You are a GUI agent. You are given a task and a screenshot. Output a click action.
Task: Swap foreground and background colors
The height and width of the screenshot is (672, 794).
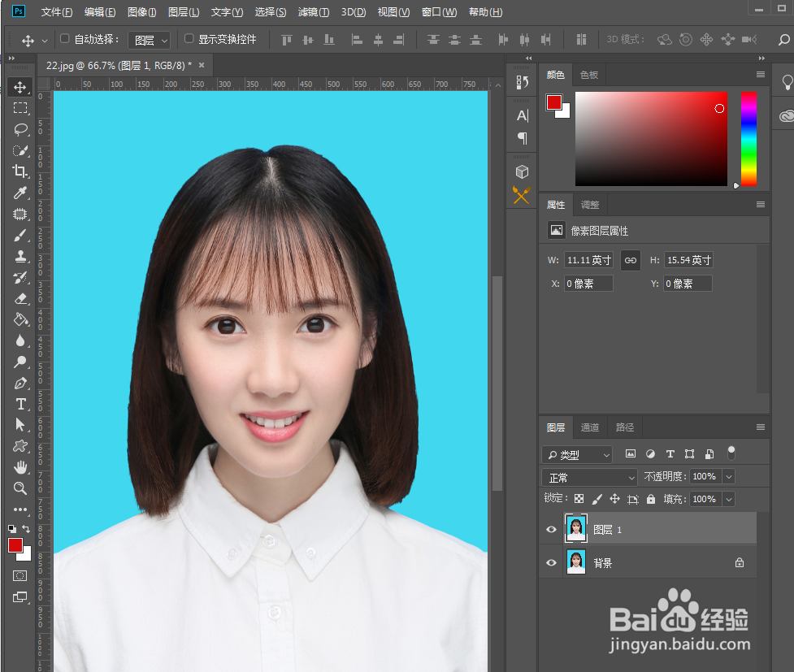[26, 529]
